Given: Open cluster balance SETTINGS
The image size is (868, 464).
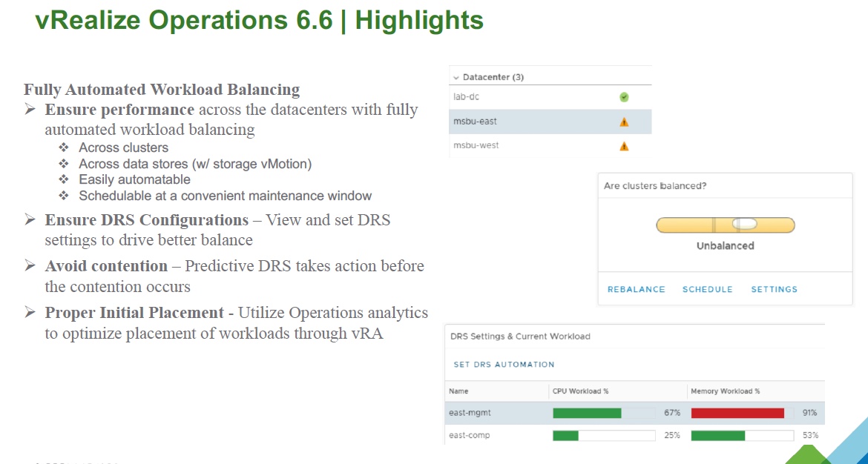Looking at the screenshot, I should pos(774,289).
